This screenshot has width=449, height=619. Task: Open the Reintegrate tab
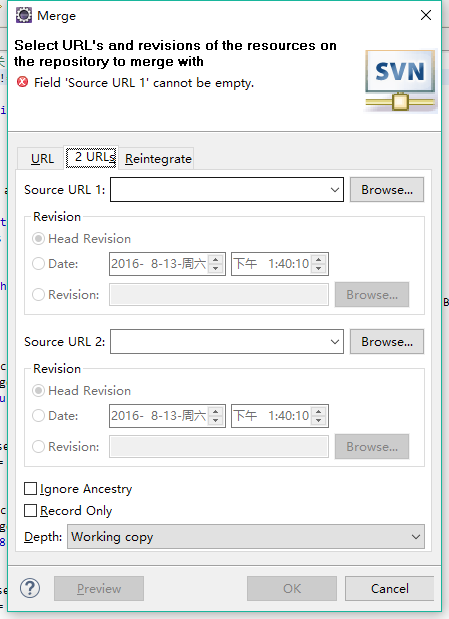(158, 159)
